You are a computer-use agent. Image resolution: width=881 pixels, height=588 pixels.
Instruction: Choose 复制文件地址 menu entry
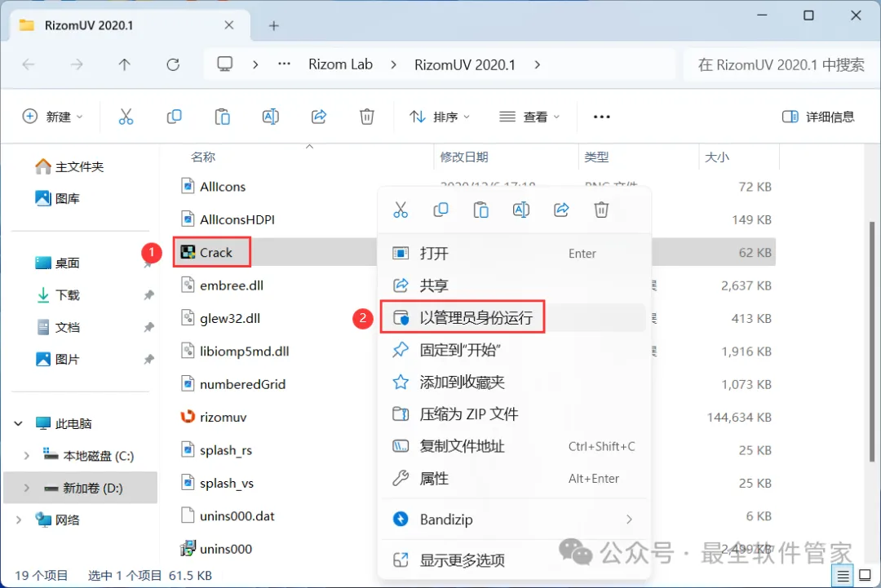click(x=514, y=446)
